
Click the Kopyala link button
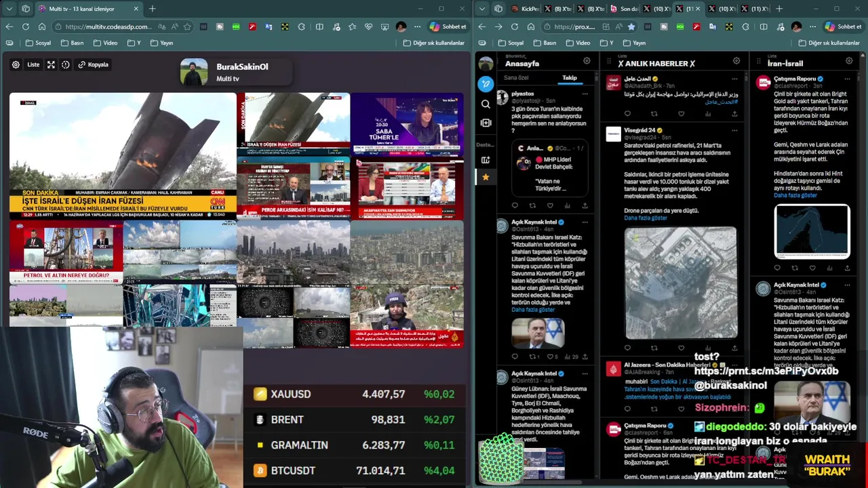94,64
